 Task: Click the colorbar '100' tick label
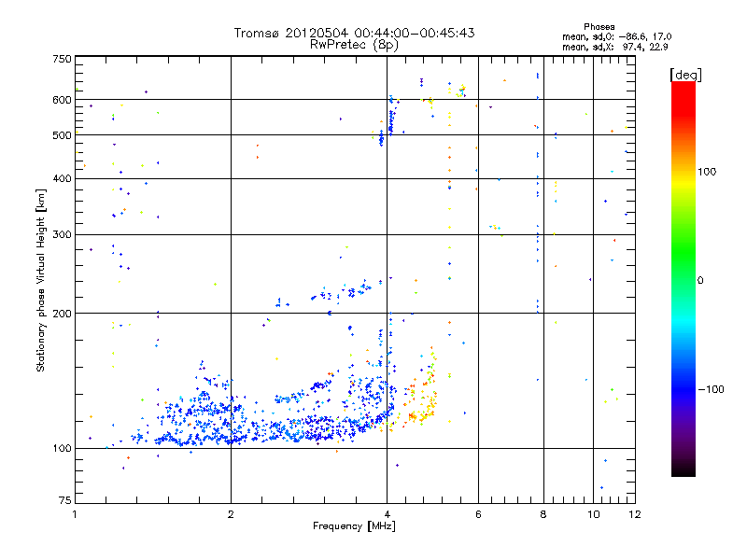coord(707,172)
